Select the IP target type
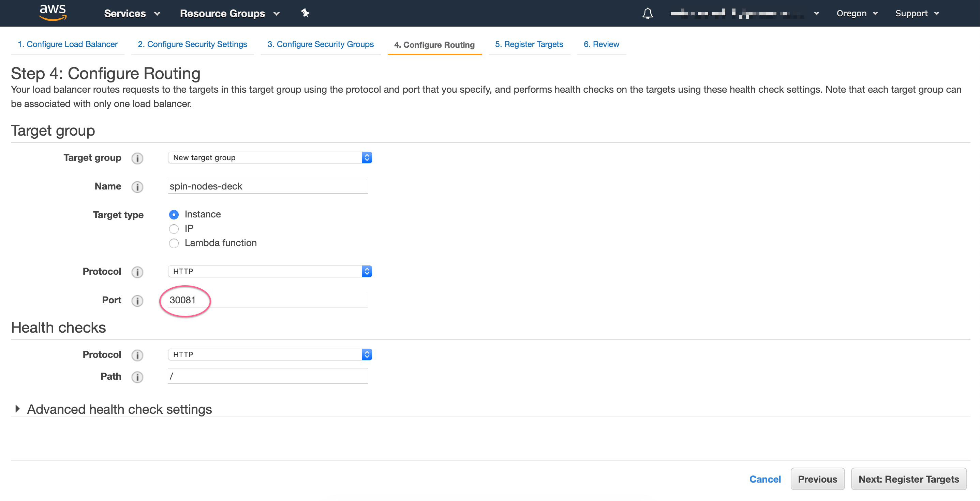This screenshot has width=980, height=501. click(x=174, y=229)
